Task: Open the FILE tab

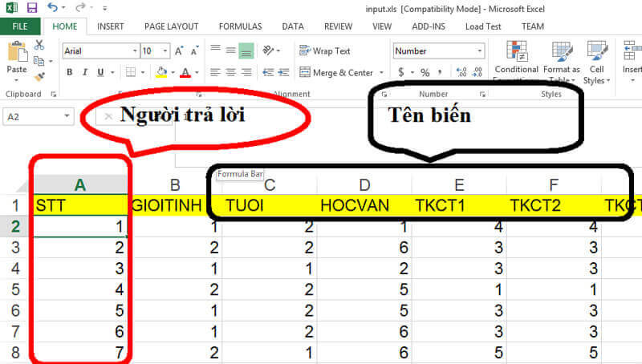Action: pos(20,26)
